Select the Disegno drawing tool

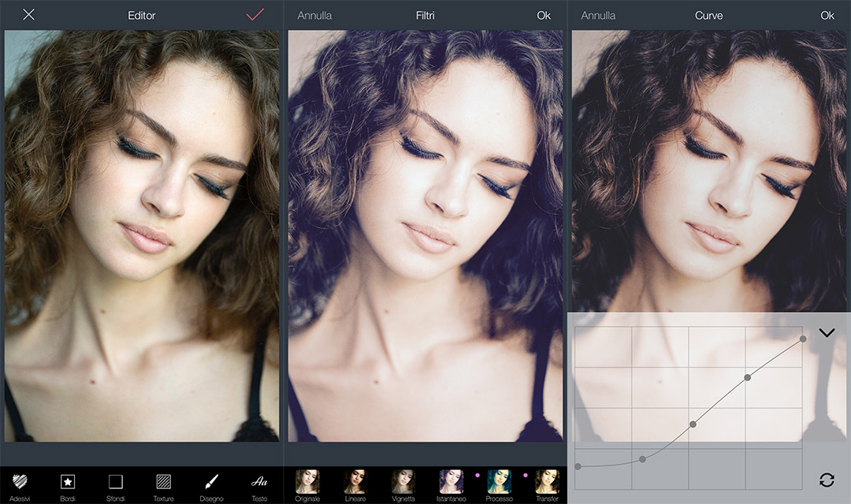[211, 484]
